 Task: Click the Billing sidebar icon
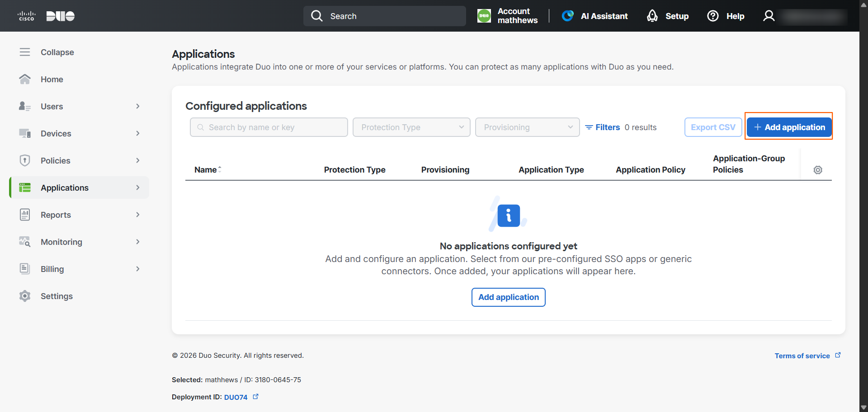point(25,269)
